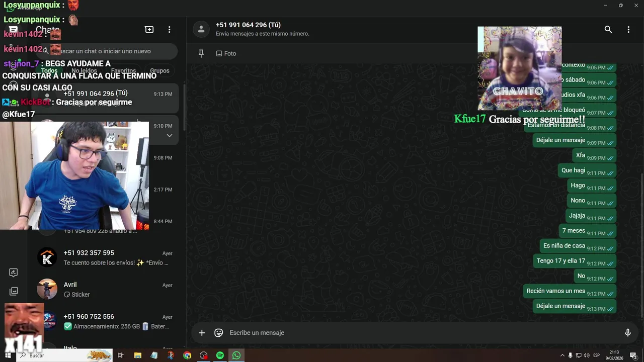644x362 pixels.
Task: Open Windows Start menu
Action: [x=8, y=355]
